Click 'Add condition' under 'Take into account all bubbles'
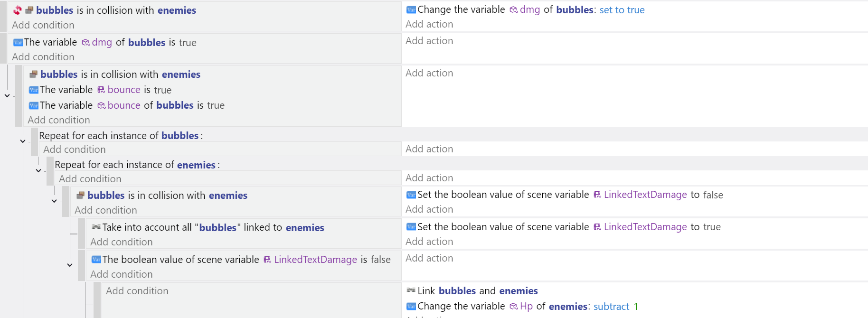Viewport: 868px width, 318px height. 122,242
